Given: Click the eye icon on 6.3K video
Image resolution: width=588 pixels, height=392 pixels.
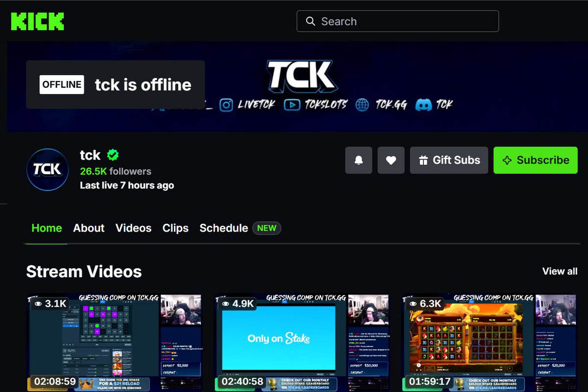Looking at the screenshot, I should [413, 304].
